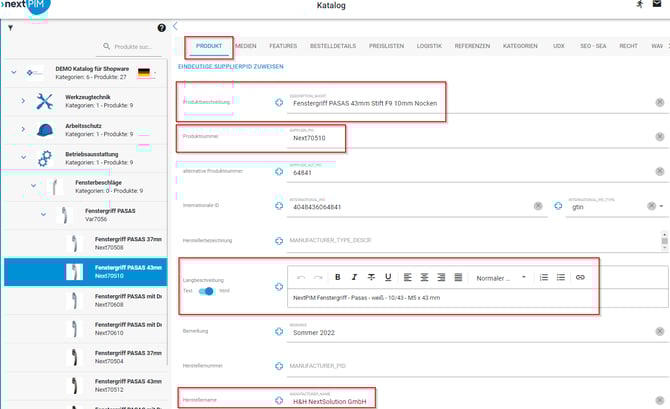Image resolution: width=670 pixels, height=409 pixels.
Task: Clear the 64841 alternative number field
Action: pyautogui.click(x=660, y=171)
